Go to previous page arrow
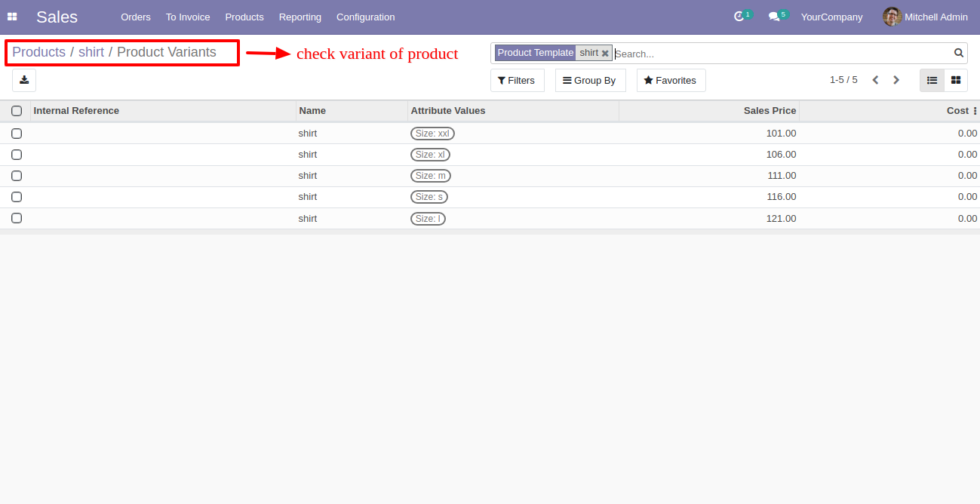The image size is (980, 504). tap(875, 80)
